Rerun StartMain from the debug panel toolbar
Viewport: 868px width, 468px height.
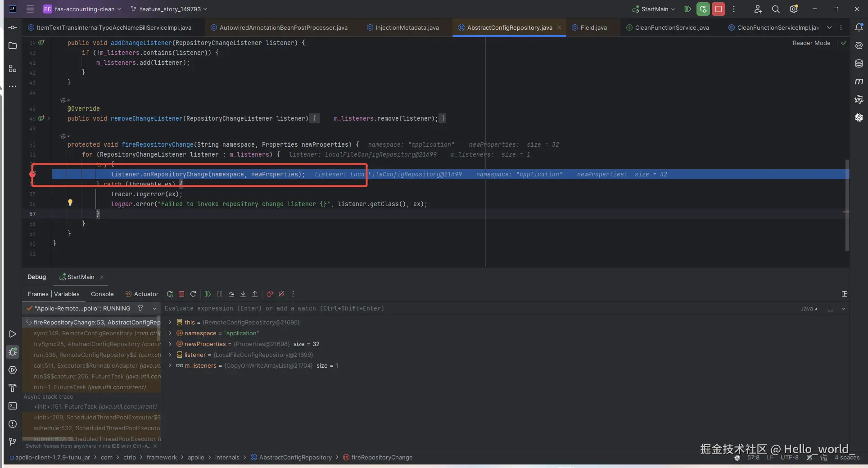pyautogui.click(x=170, y=294)
